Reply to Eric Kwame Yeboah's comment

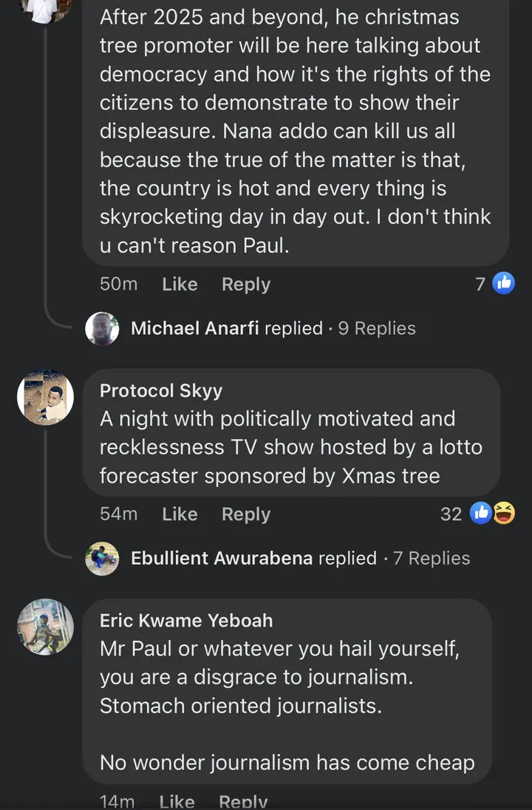click(x=243, y=801)
